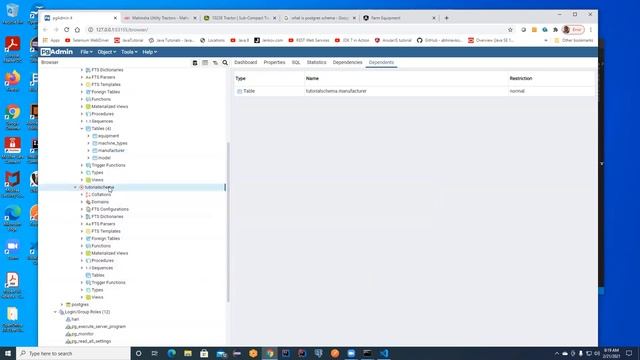Expand the postgres database node
The height and width of the screenshot is (360, 640).
coord(62,304)
